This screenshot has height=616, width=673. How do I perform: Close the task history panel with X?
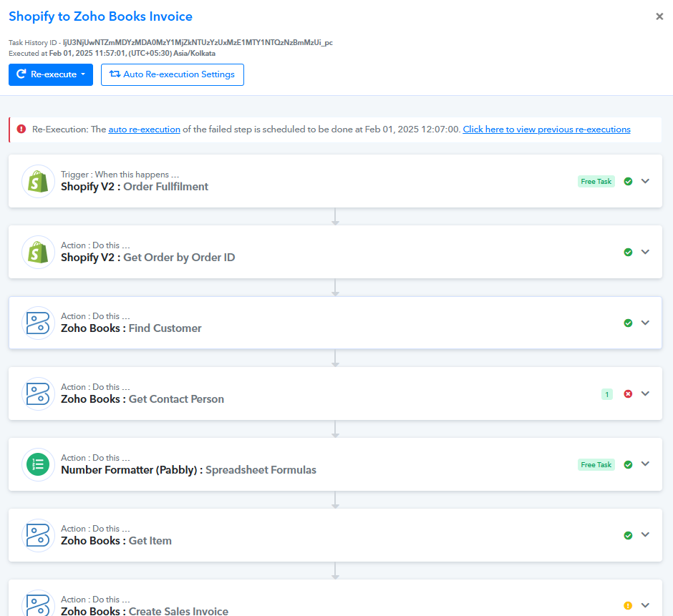coord(659,16)
